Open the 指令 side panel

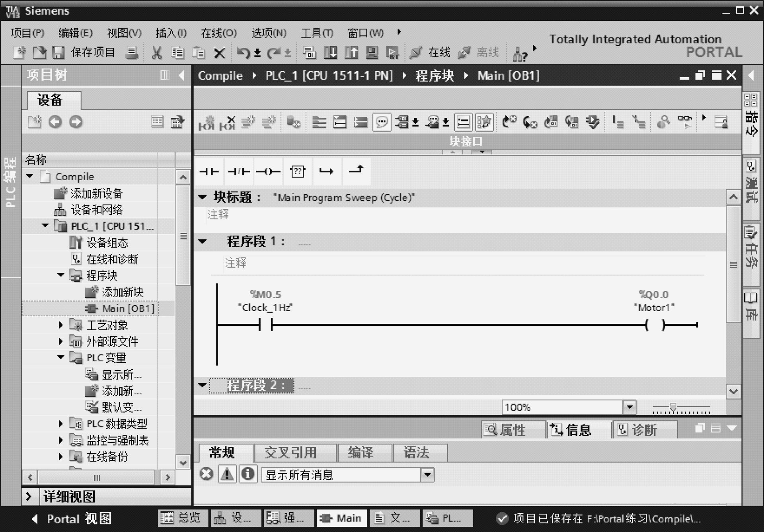click(751, 123)
